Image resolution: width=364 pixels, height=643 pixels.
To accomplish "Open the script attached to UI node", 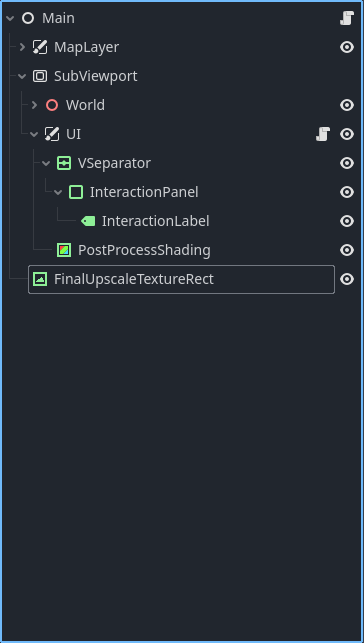I will tap(323, 134).
